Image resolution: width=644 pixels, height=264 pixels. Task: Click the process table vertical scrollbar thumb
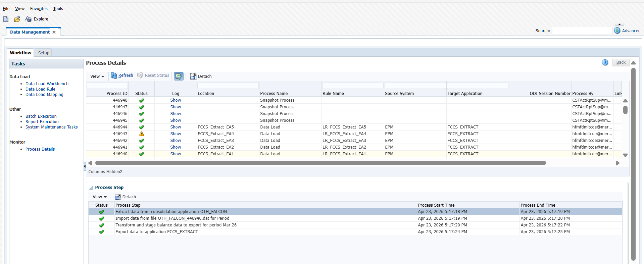(x=625, y=110)
